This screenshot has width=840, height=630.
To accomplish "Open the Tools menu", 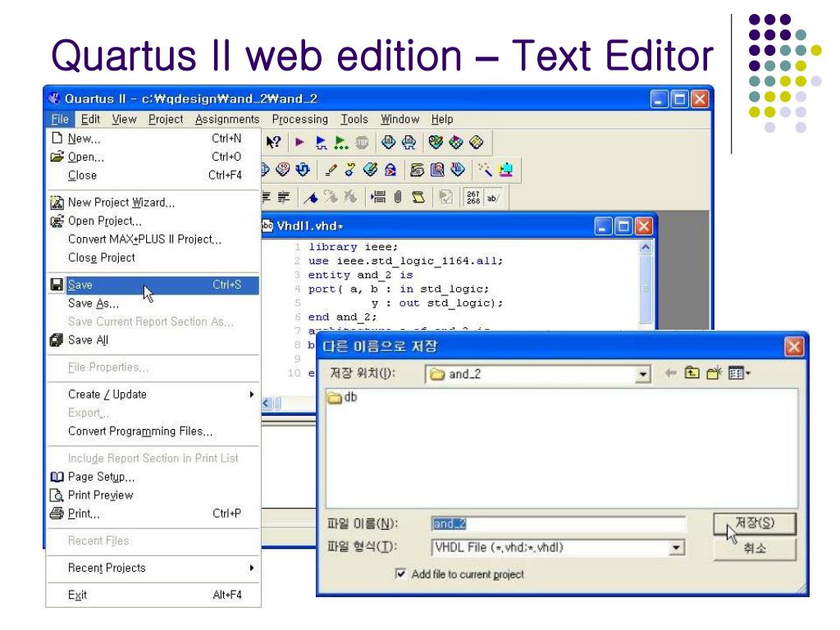I will pos(354,119).
